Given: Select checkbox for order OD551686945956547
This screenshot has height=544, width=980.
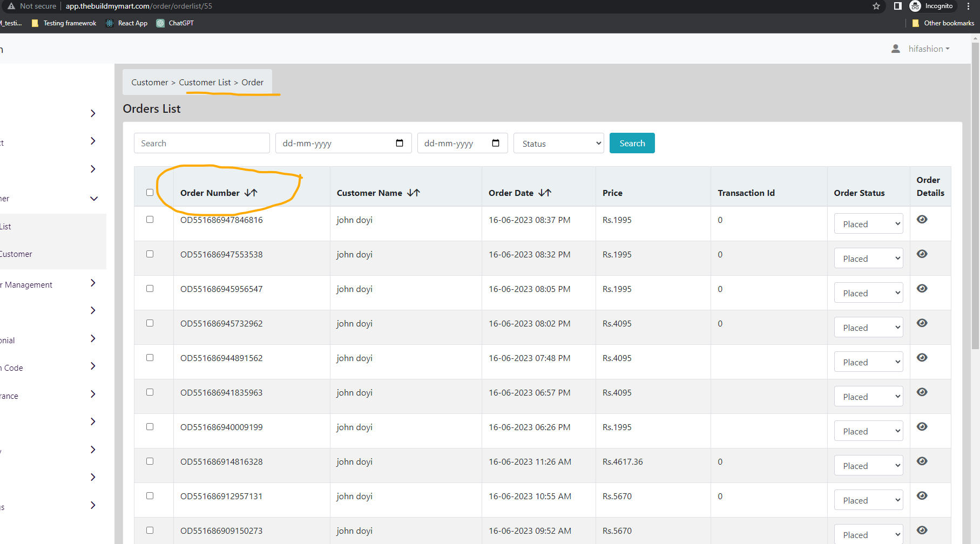Looking at the screenshot, I should tap(150, 289).
